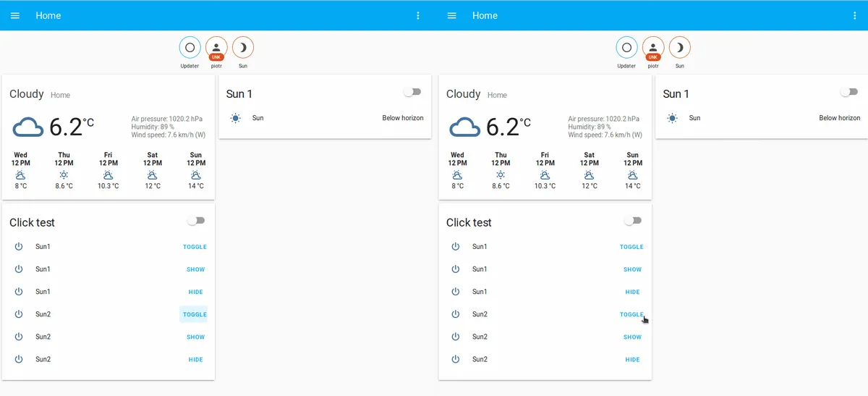The image size is (868, 396).
Task: Click Updater badge in left panel
Action: [190, 48]
